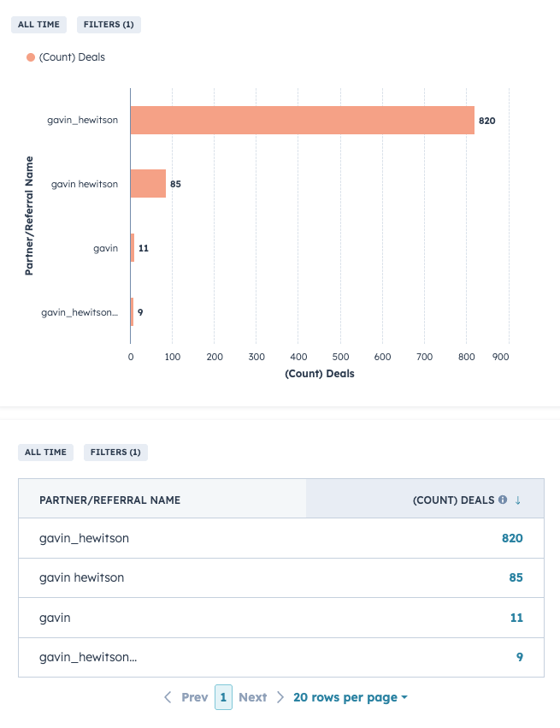The image size is (560, 728).
Task: Select the Prev pagination control
Action: tap(193, 697)
